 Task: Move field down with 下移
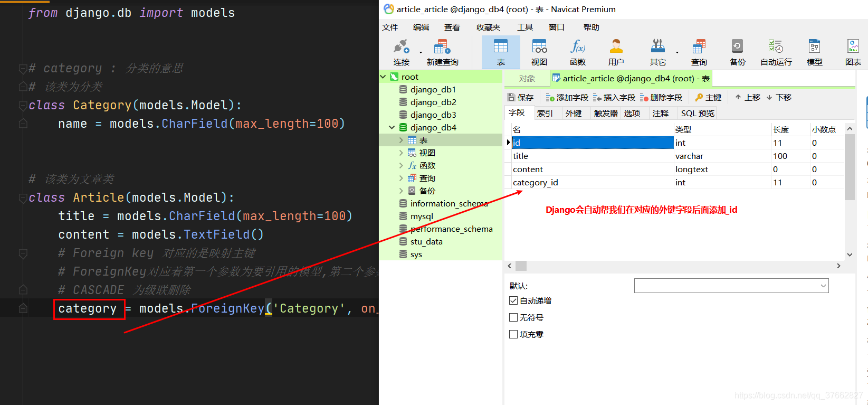tap(778, 98)
